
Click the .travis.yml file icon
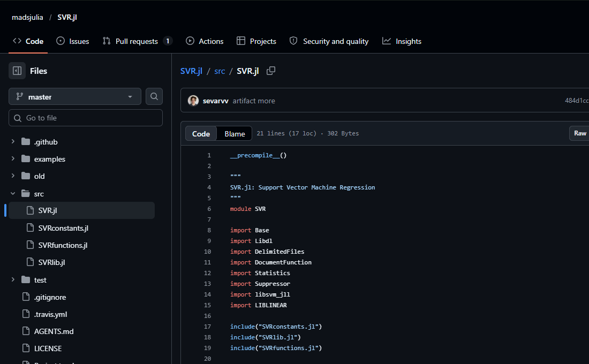pos(26,314)
